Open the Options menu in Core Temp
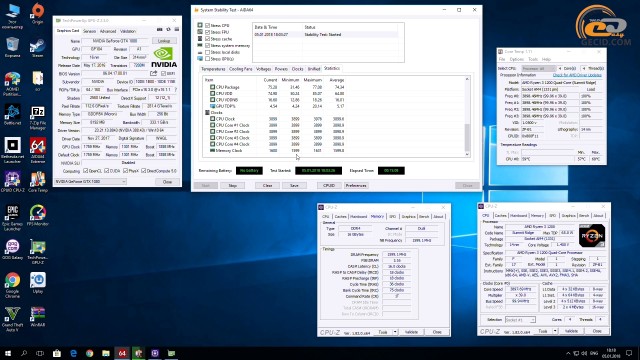Screen dimensions: 640x360 coord(517,59)
